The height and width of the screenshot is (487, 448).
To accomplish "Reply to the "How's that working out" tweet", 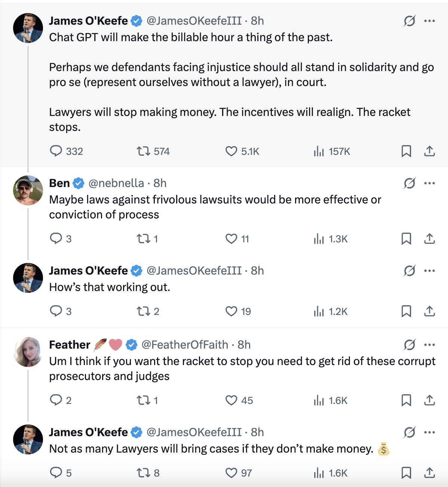I will coord(61,311).
